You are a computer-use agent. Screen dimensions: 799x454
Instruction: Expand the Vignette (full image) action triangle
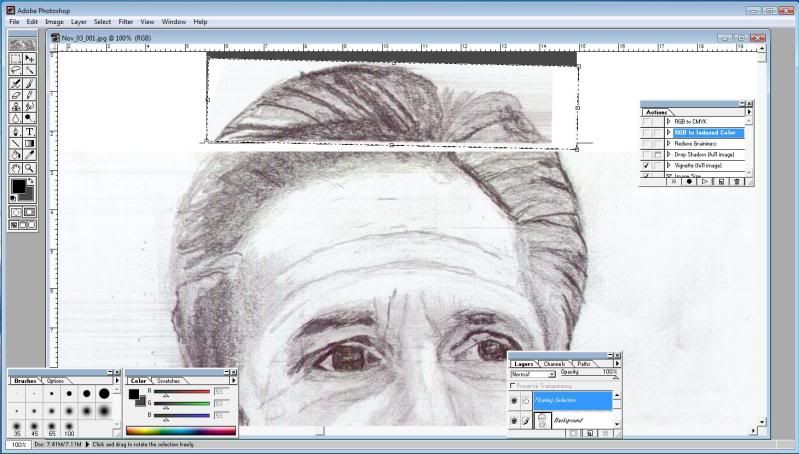669,166
